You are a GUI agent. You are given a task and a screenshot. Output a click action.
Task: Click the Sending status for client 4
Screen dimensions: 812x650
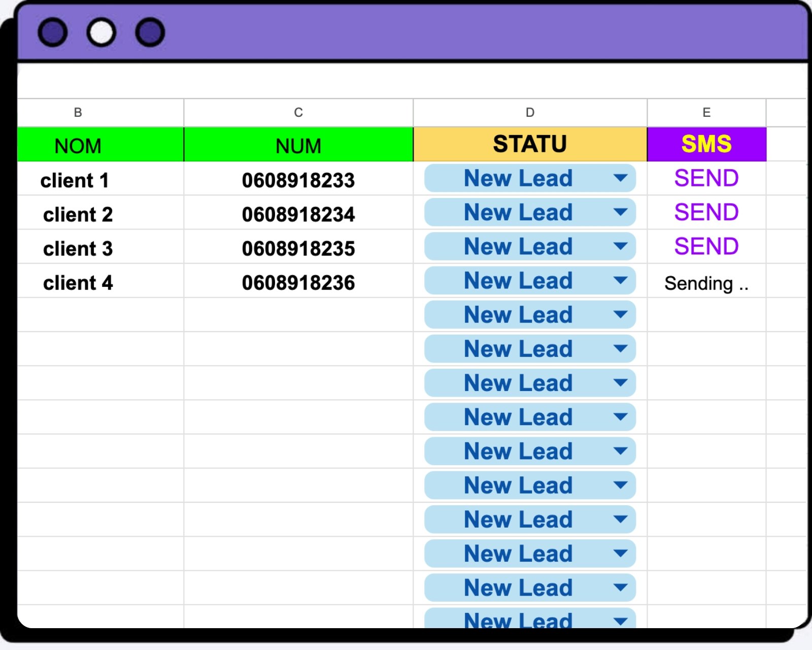[706, 283]
